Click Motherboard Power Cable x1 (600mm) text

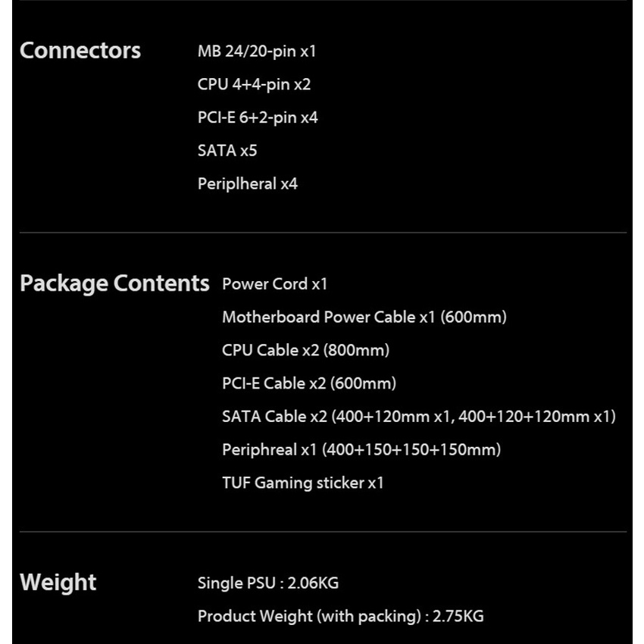tap(364, 317)
